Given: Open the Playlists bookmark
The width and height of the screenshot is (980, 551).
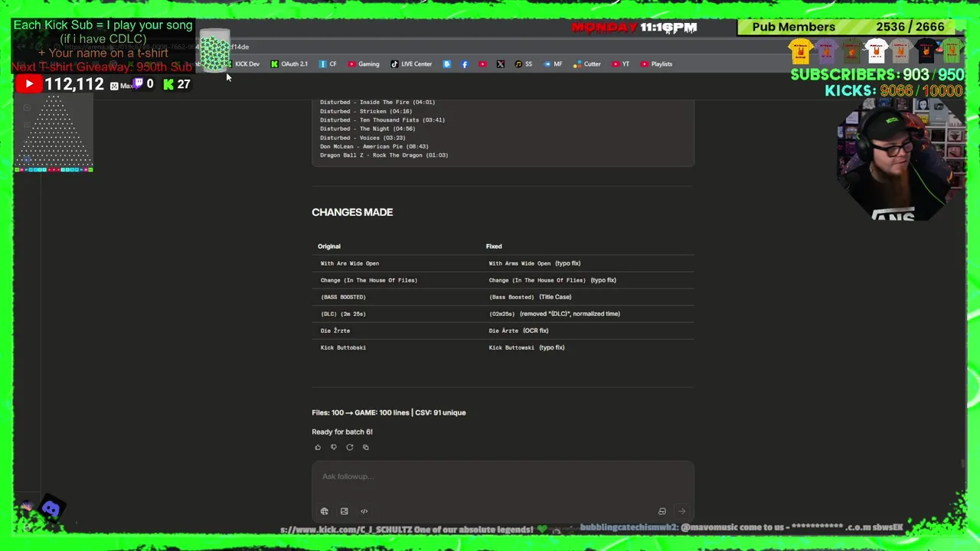Looking at the screenshot, I should [x=656, y=64].
